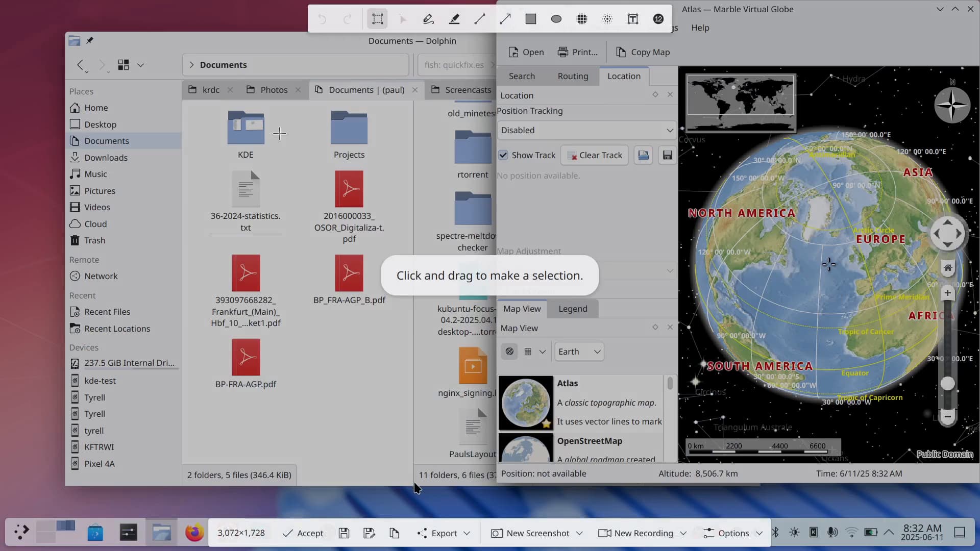Toggle the Show Track checkbox
This screenshot has height=551, width=980.
[x=503, y=155]
